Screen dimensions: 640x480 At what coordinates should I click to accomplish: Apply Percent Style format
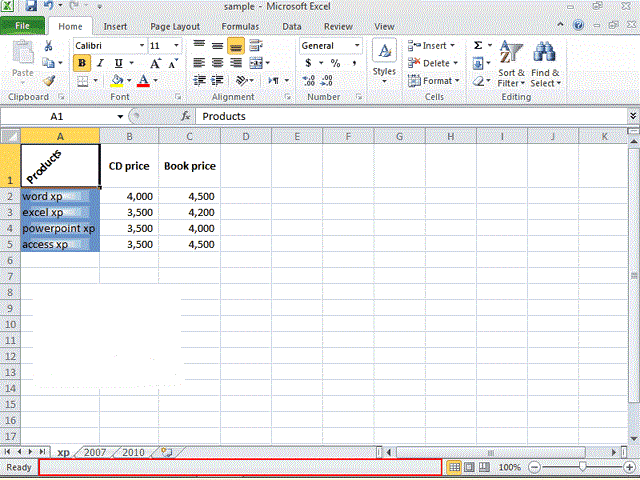click(x=336, y=63)
